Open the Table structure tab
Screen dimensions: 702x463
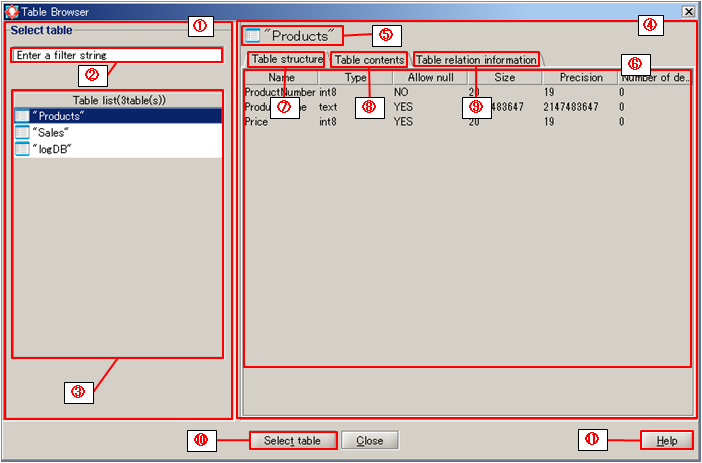(287, 60)
